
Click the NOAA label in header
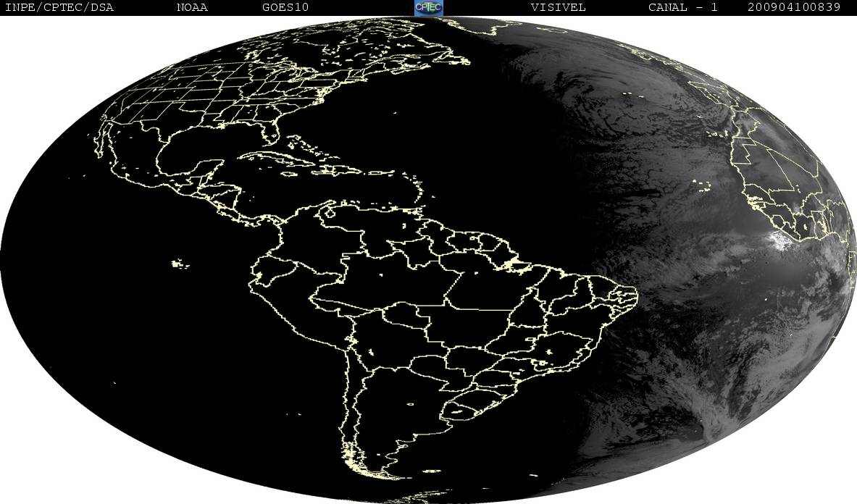click(x=192, y=8)
